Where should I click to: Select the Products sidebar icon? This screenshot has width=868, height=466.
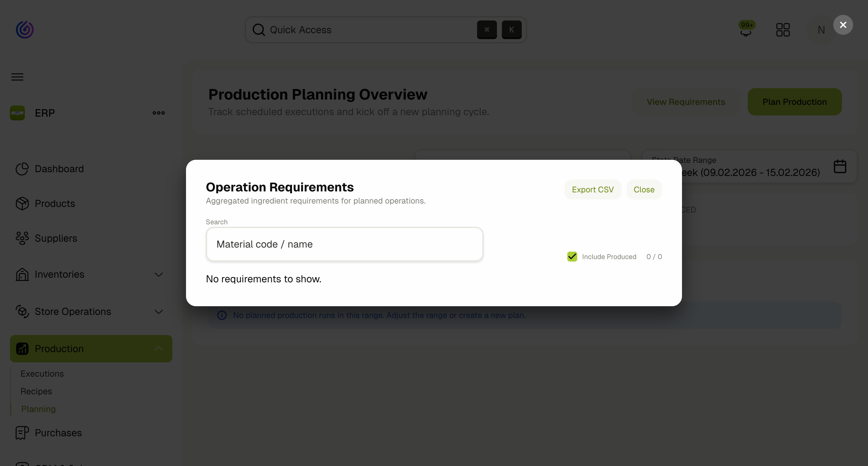tap(22, 203)
